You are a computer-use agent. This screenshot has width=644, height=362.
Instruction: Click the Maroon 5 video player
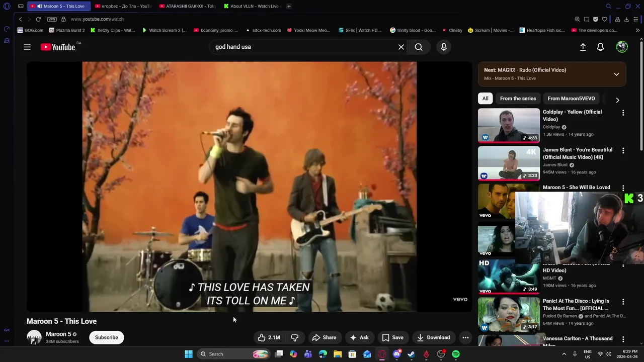(249, 187)
